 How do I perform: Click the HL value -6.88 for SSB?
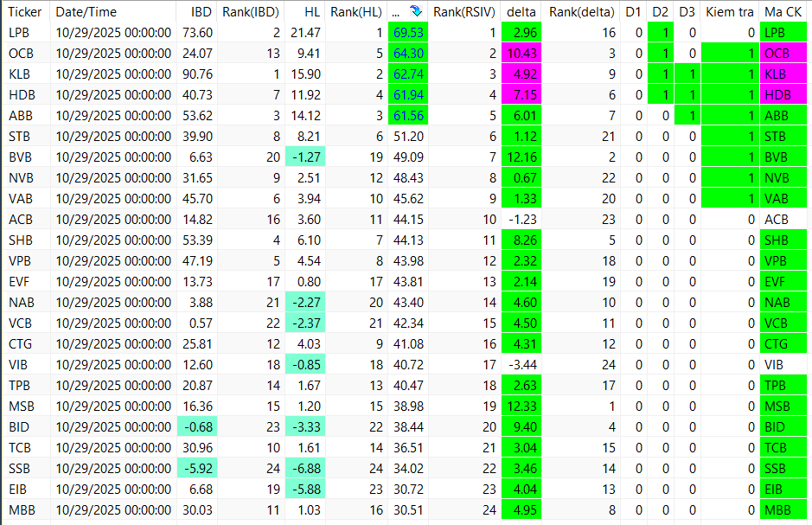(305, 468)
